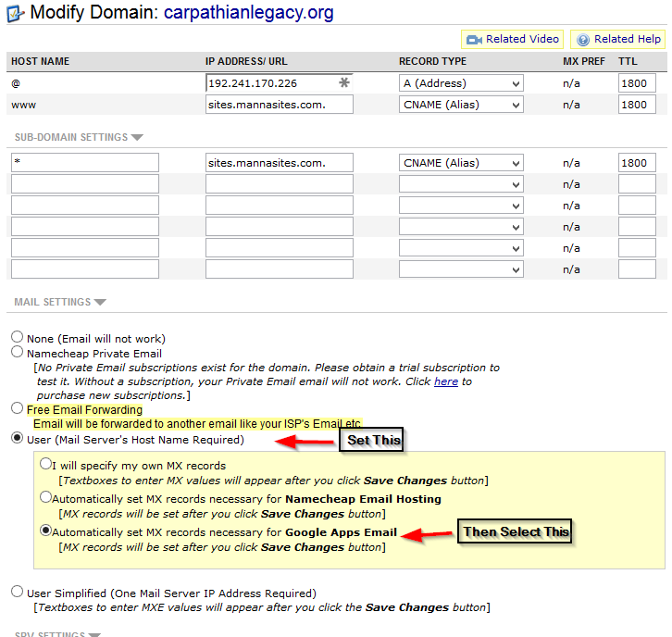
Task: Click the RECORD TYPE column header
Action: click(432, 61)
